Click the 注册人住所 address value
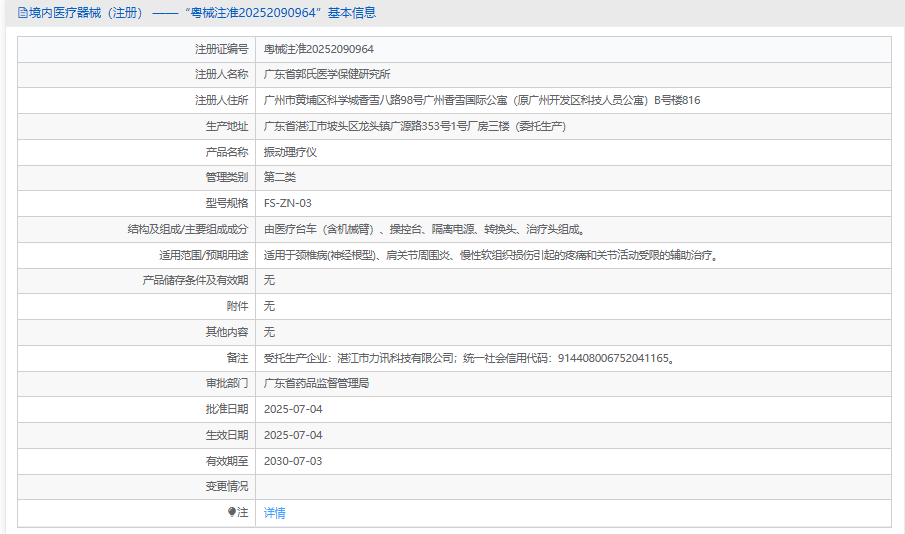Image resolution: width=905 pixels, height=534 pixels. pos(481,101)
